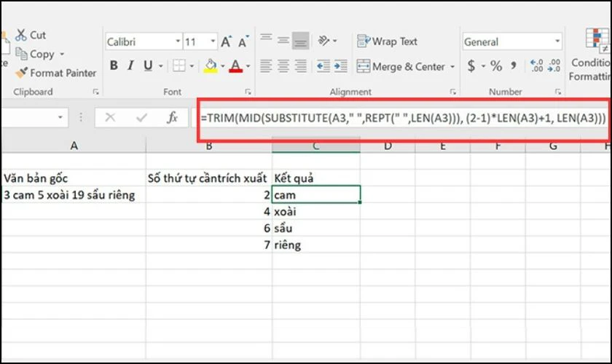Image resolution: width=612 pixels, height=364 pixels.
Task: Toggle Underline formatting
Action: coord(148,66)
